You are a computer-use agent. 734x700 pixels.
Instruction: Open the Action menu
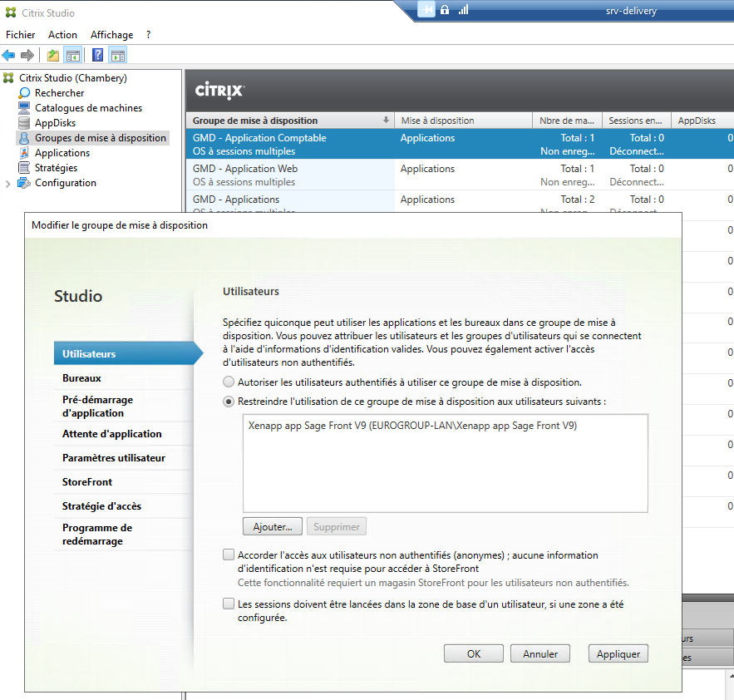click(62, 35)
